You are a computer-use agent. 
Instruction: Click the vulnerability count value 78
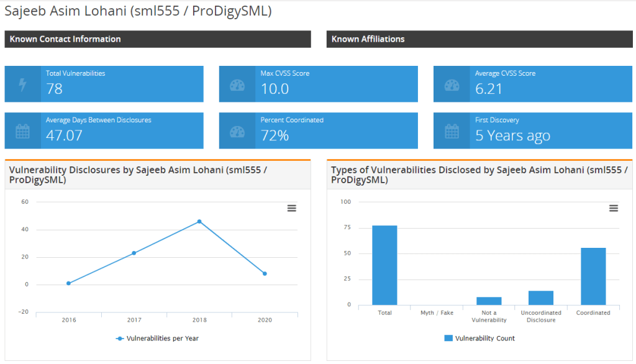pyautogui.click(x=55, y=89)
